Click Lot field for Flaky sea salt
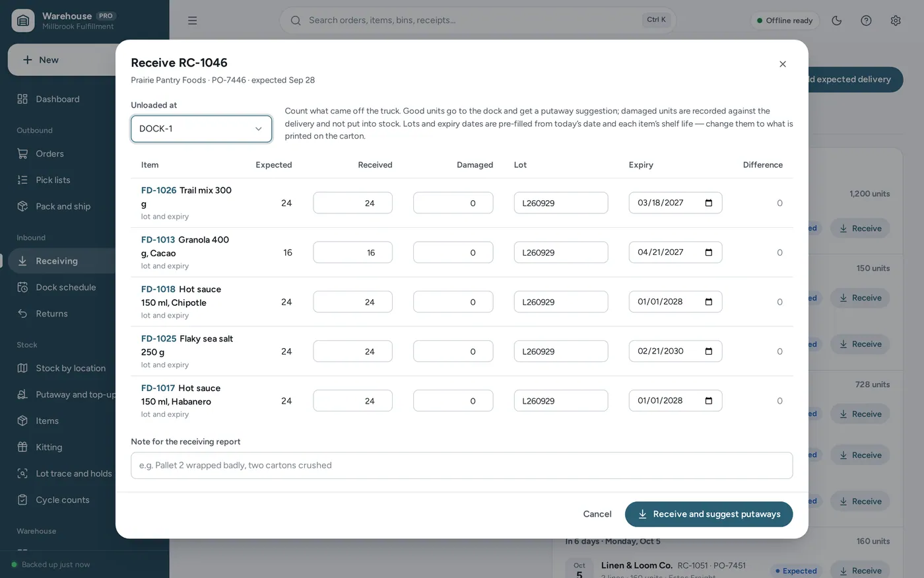This screenshot has width=924, height=578. 561,351
